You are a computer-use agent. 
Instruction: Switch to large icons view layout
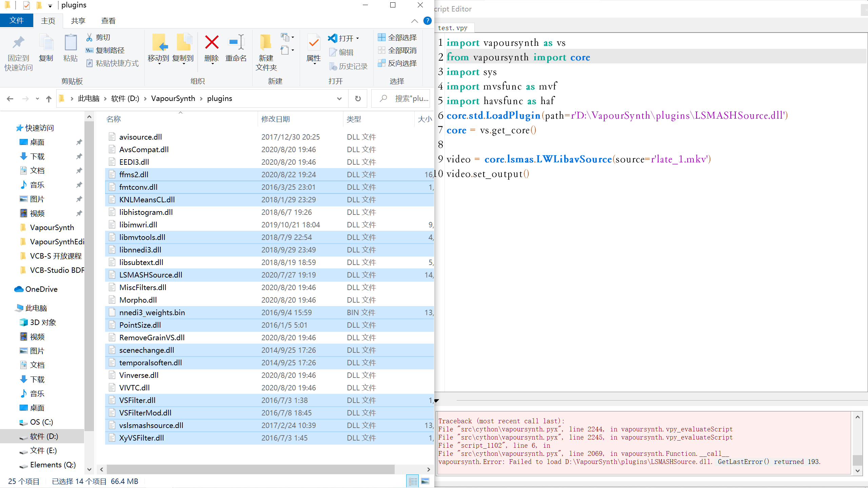pyautogui.click(x=425, y=481)
